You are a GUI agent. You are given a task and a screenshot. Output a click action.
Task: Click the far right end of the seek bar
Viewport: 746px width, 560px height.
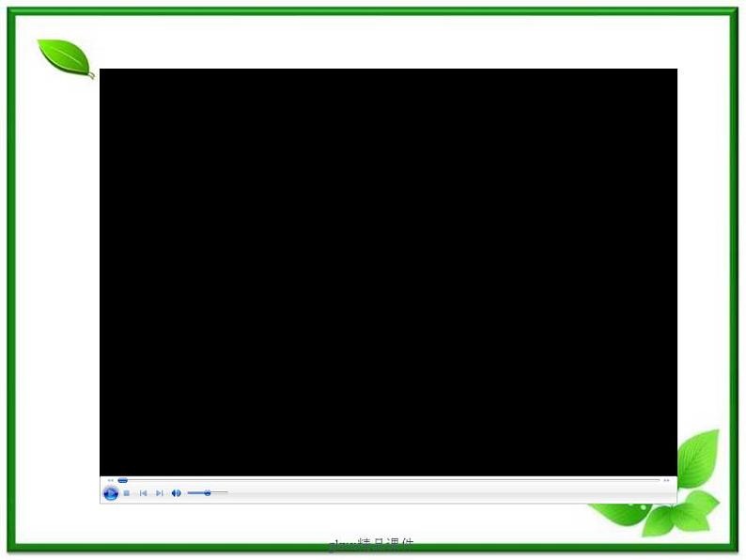658,480
